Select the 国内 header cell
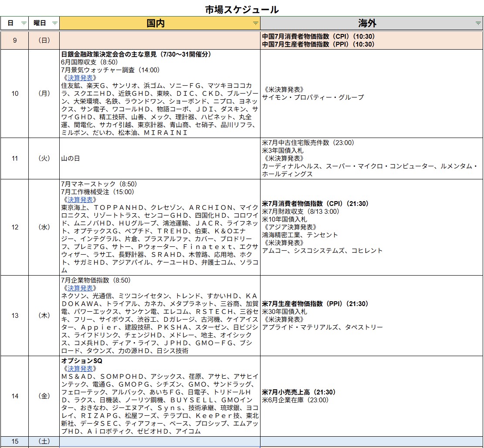This screenshot has height=448, width=484. (160, 23)
